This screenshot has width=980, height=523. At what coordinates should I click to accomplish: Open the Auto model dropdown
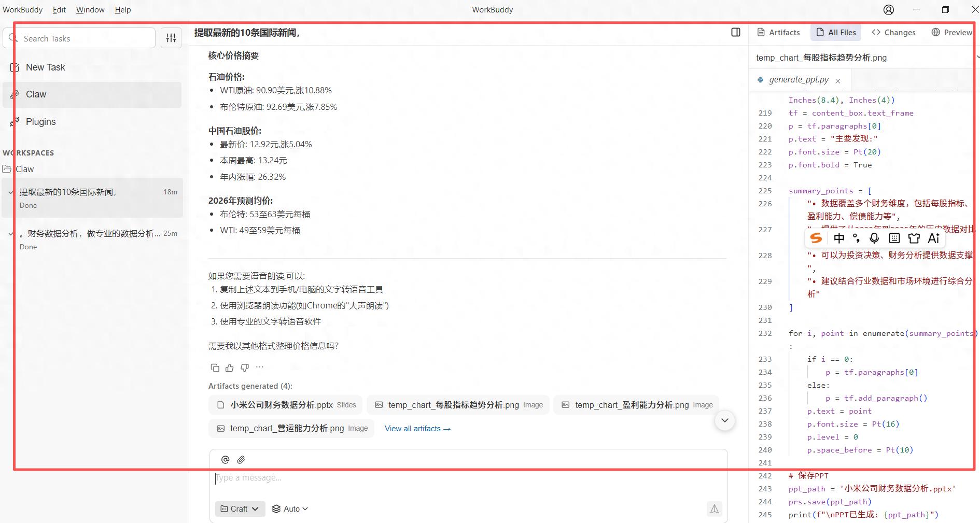(290, 509)
